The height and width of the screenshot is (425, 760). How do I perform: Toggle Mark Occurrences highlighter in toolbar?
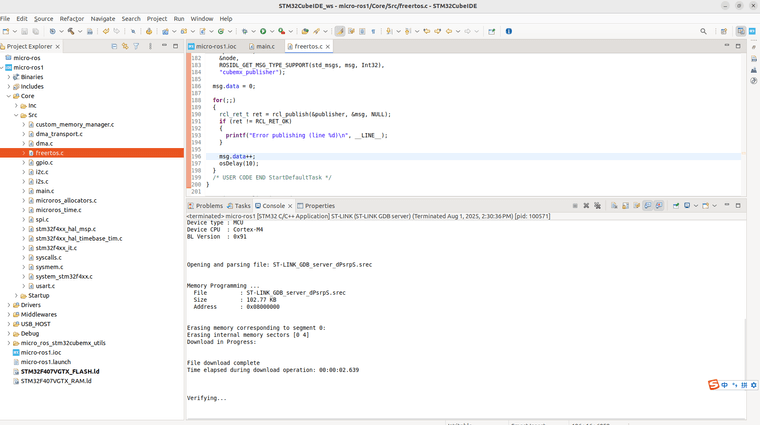pyautogui.click(x=340, y=31)
